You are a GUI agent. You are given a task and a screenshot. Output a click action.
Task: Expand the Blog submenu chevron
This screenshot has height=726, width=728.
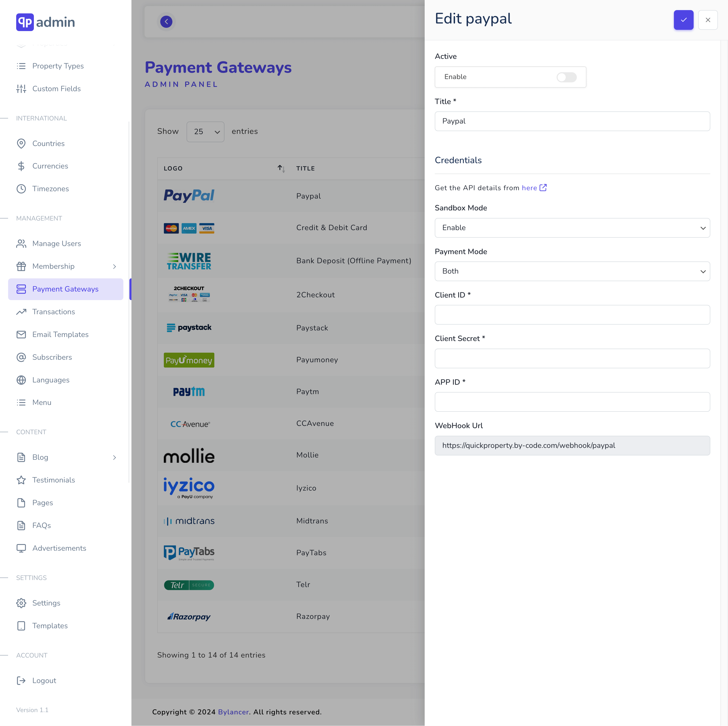tap(115, 457)
